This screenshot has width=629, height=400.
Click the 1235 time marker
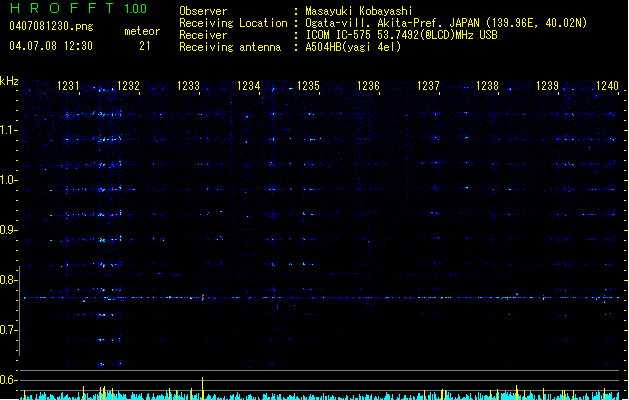point(308,86)
